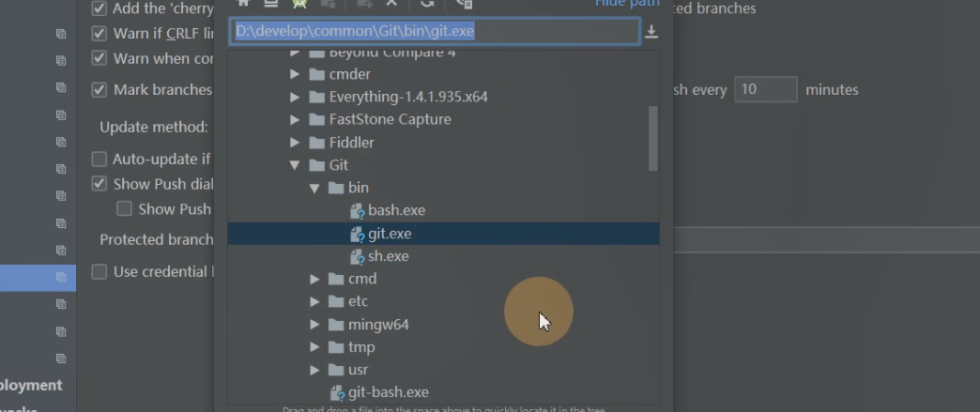Click the Refresh icon in the file chooser toolbar

tap(427, 3)
